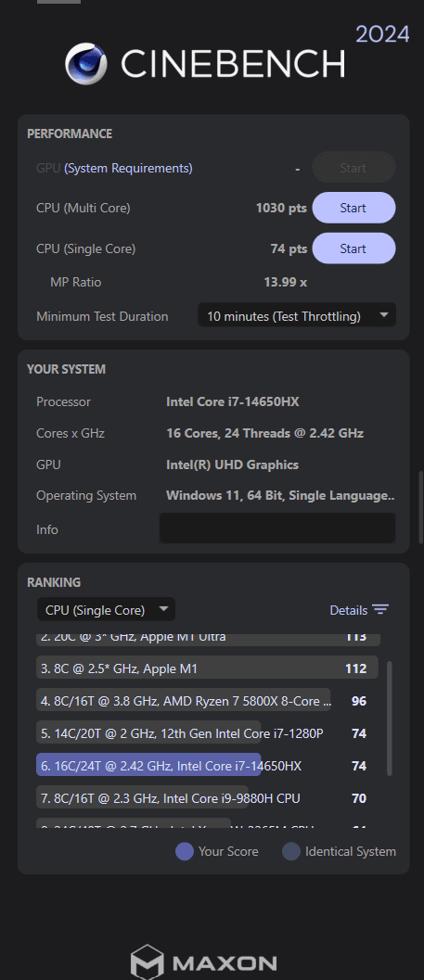Click the disabled GPU Start button
Viewport: 424px width, 980px height.
[x=353, y=168]
